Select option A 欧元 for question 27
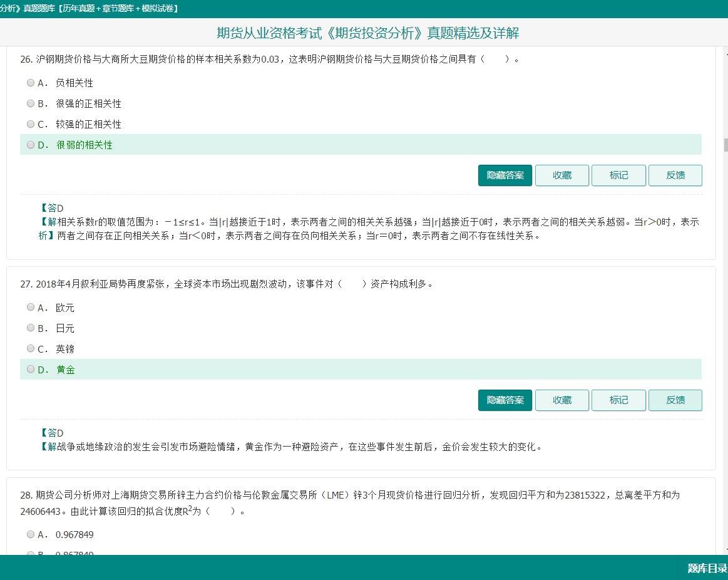The width and height of the screenshot is (728, 580). click(31, 308)
